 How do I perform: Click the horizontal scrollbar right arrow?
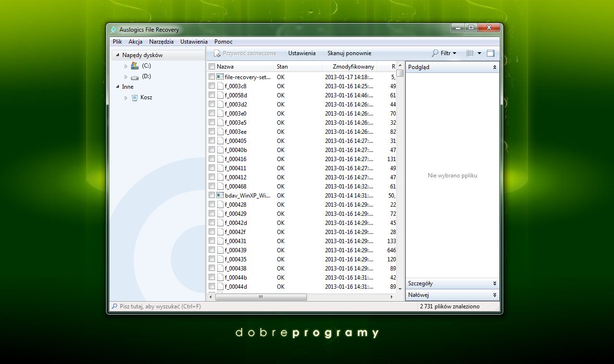(392, 297)
